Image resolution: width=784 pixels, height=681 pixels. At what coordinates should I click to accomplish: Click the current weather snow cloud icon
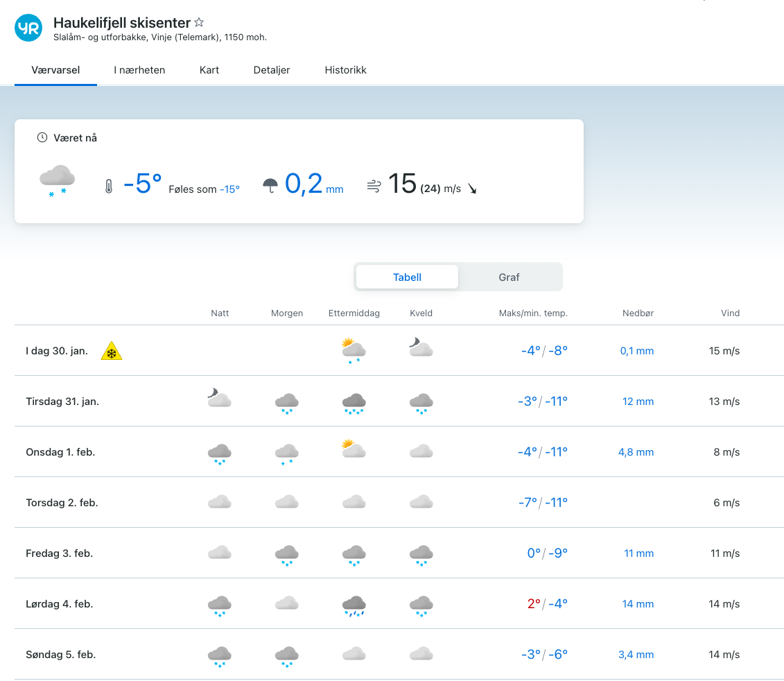[57, 181]
